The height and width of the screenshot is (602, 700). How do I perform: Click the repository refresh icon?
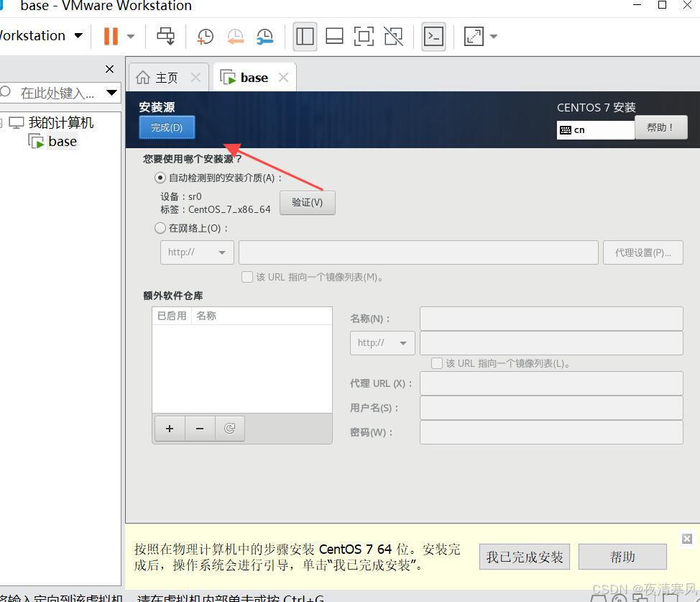pyautogui.click(x=229, y=429)
